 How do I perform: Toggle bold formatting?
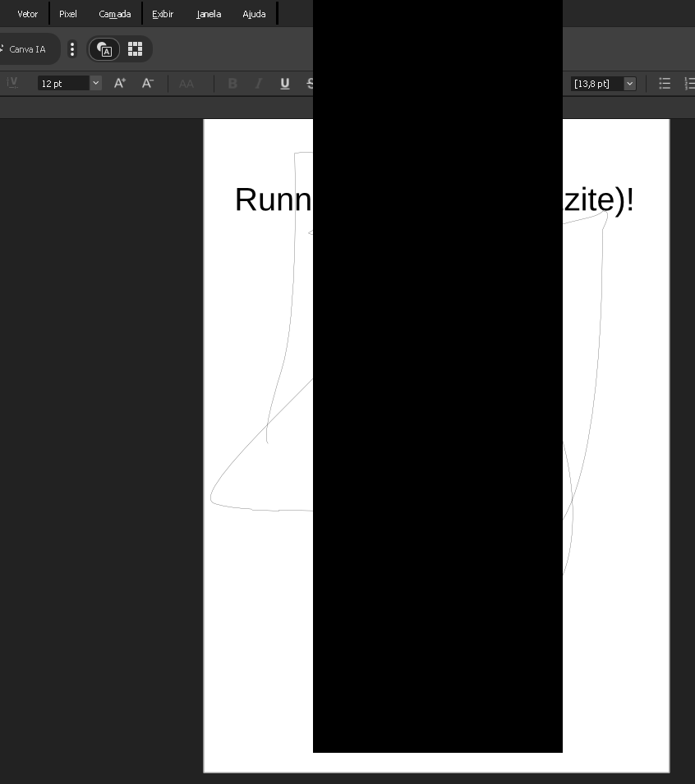coord(232,84)
